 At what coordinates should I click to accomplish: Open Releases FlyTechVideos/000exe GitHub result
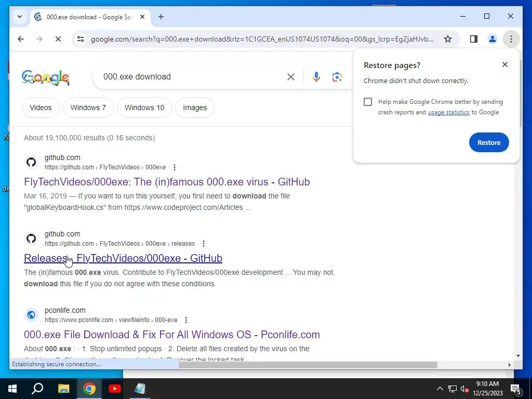(x=123, y=258)
